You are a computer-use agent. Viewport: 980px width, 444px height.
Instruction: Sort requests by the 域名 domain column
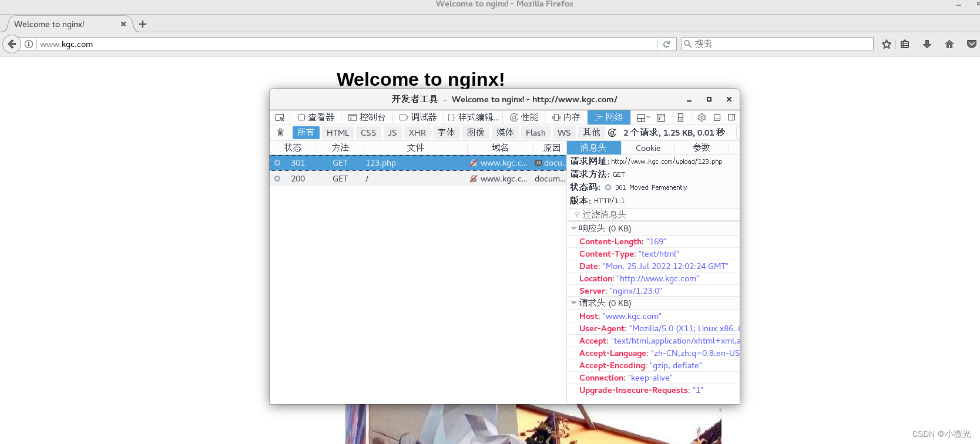tap(500, 148)
